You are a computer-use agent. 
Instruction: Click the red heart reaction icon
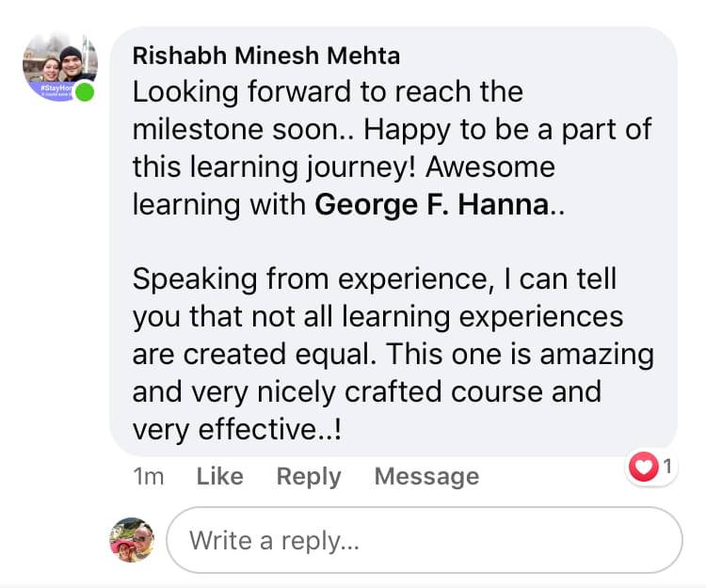(643, 467)
